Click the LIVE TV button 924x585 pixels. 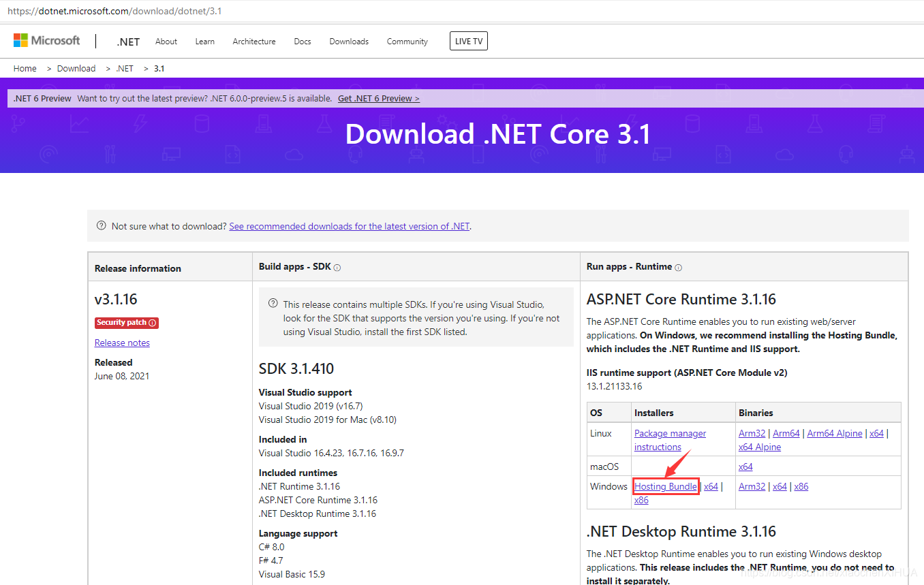point(469,42)
